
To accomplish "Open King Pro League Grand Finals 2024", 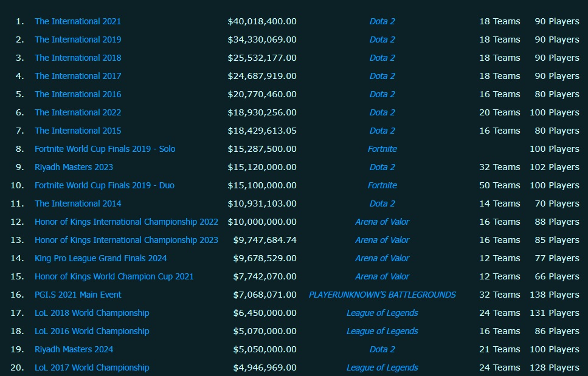I will 100,258.
